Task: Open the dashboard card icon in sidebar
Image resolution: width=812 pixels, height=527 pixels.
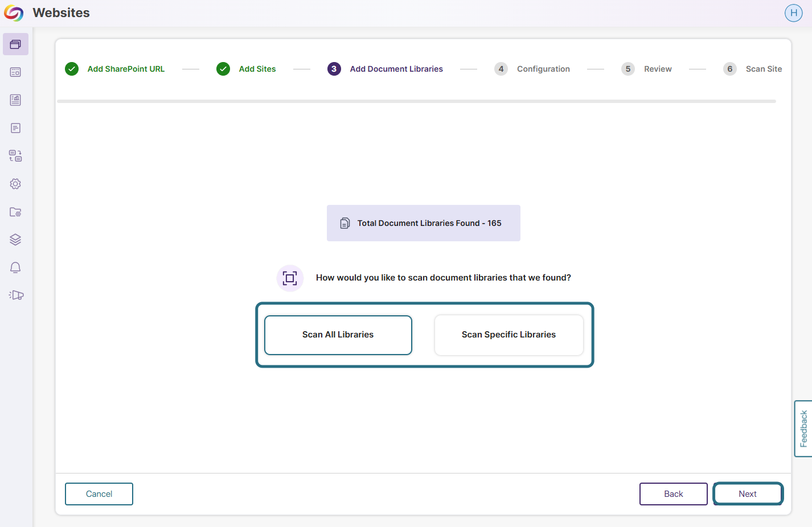Action: pos(15,72)
